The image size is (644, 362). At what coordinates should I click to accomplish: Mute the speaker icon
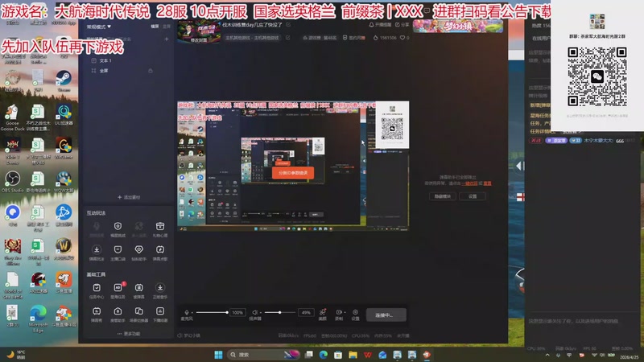(x=254, y=312)
